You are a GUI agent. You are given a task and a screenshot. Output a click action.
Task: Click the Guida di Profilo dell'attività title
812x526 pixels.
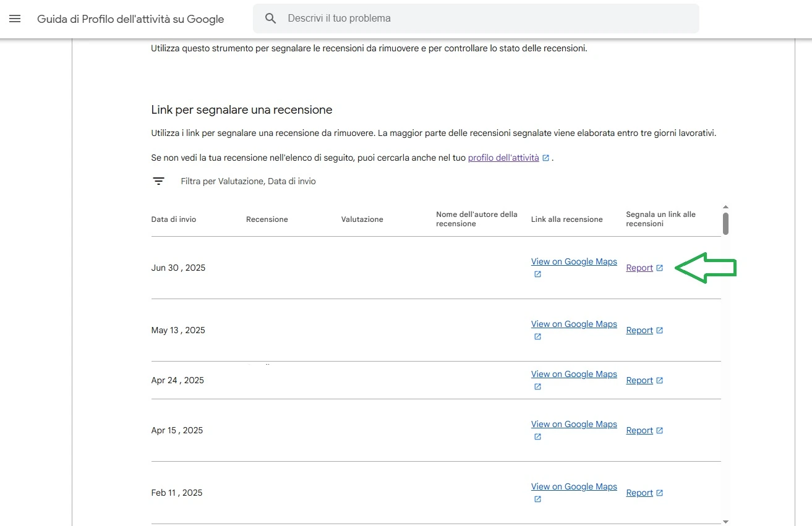[x=130, y=19]
